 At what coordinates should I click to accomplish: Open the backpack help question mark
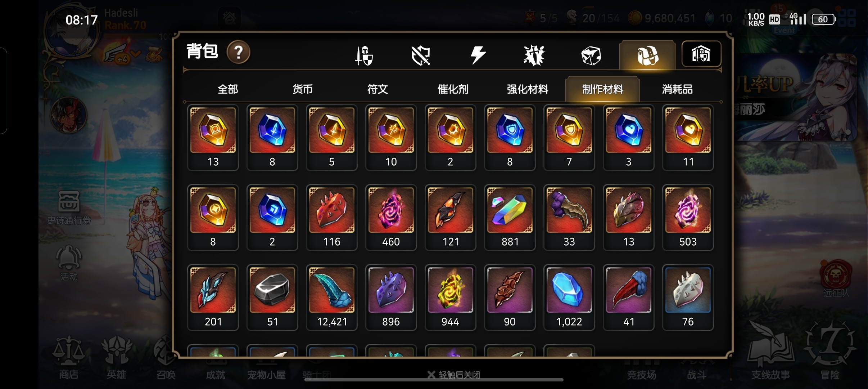click(x=238, y=53)
